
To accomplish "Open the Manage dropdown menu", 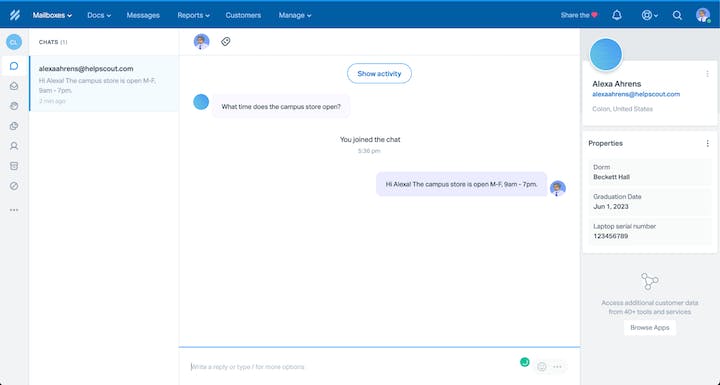I will point(295,15).
